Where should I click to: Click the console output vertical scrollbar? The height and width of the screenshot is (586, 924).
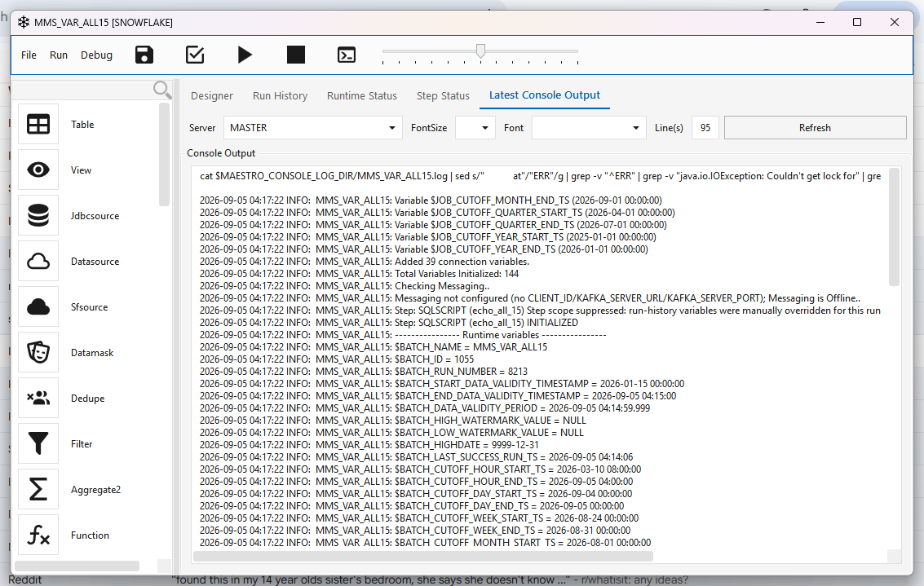894,227
